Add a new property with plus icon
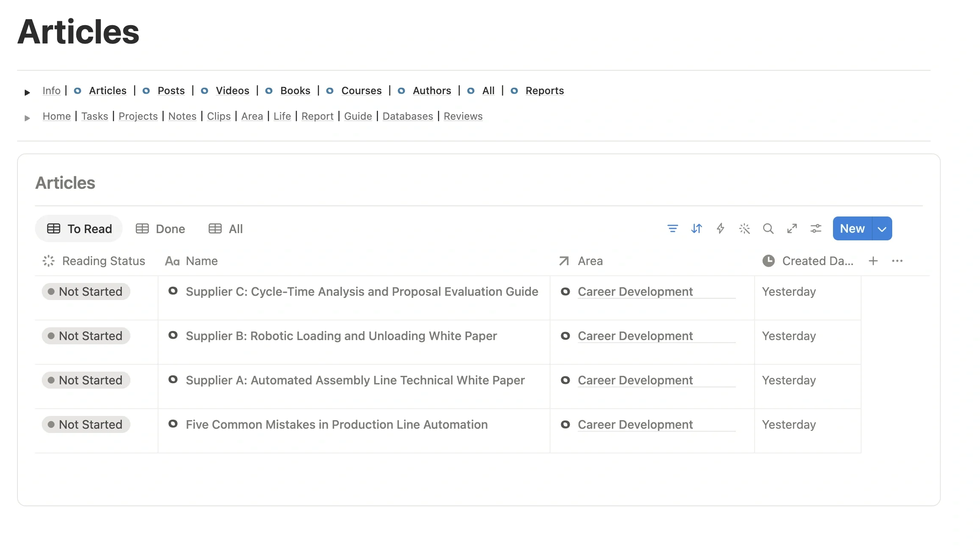This screenshot has width=980, height=554. click(x=873, y=261)
